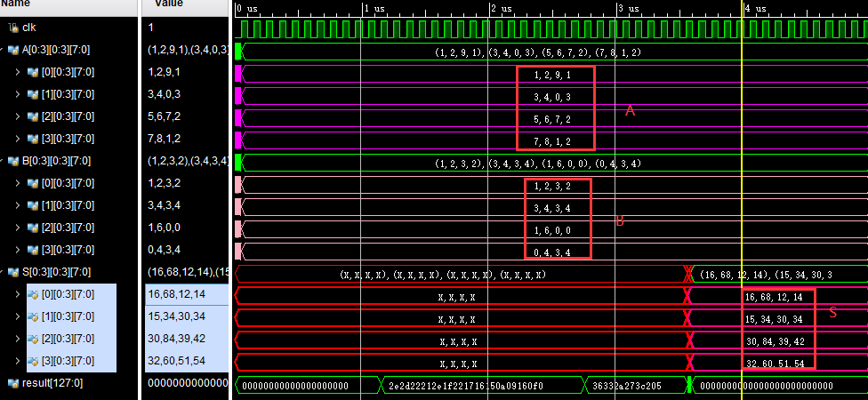Expand A's [1] row valued 3,4,0,3
The image size is (868, 400).
[x=18, y=94]
